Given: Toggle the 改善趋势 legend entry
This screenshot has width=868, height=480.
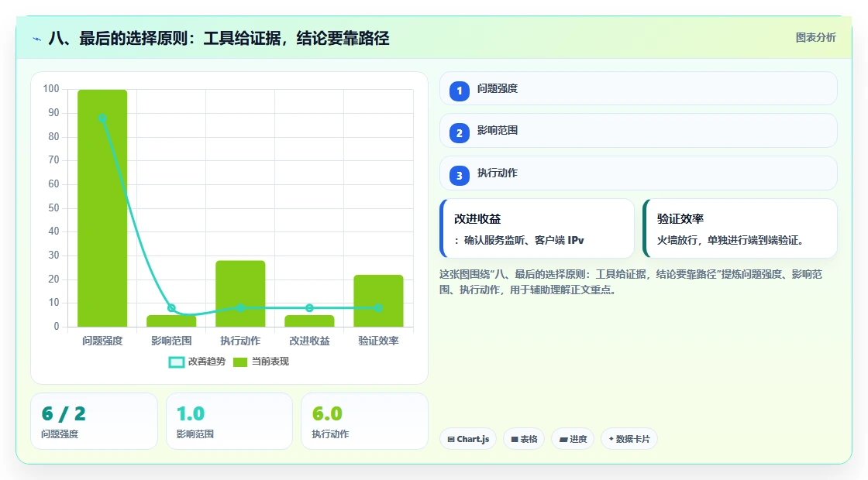Looking at the screenshot, I should [x=197, y=362].
